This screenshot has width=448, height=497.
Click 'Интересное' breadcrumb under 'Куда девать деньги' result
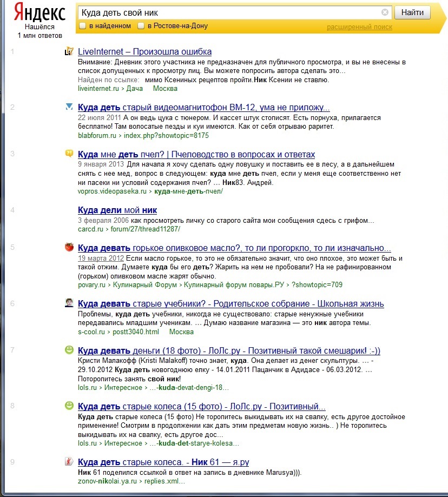pos(123,387)
